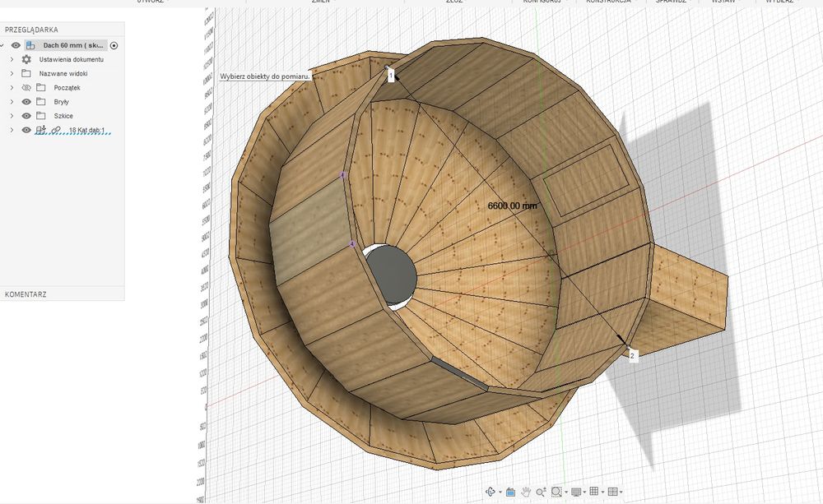Click the 'Wybierz obiekty do pomiaru.' tooltip
The height and width of the screenshot is (504, 823).
[x=264, y=76]
